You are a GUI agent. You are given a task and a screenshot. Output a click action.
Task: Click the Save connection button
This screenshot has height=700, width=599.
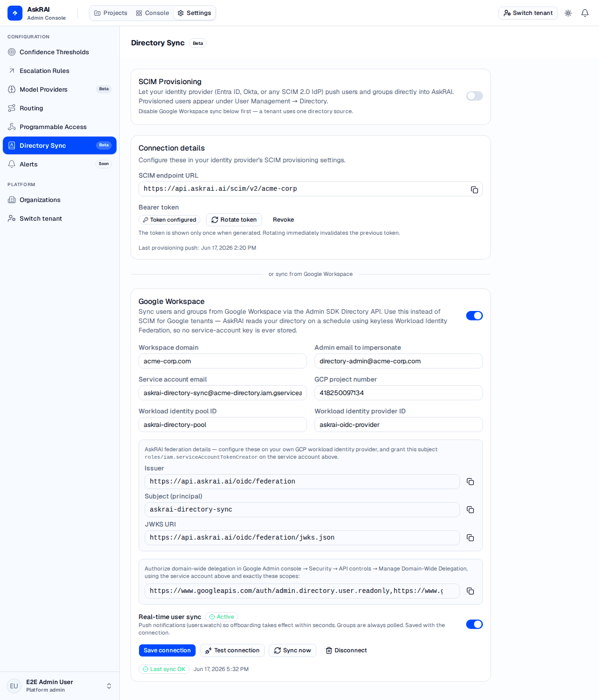coord(168,650)
